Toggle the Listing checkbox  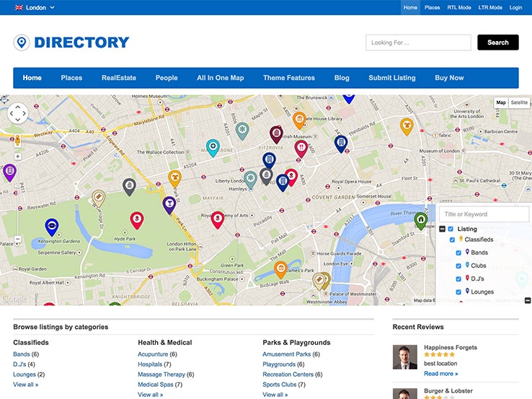pos(451,229)
